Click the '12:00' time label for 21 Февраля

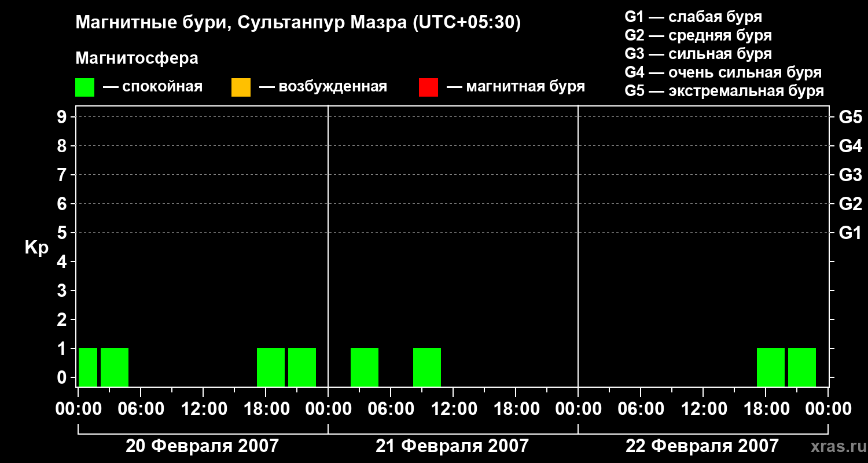point(453,409)
